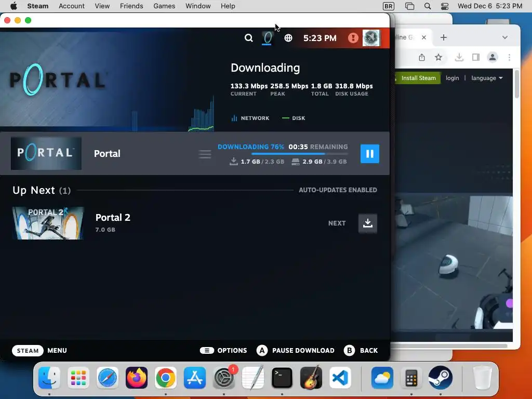Open System Settings from the Dock
This screenshot has height=399, width=532.
224,378
